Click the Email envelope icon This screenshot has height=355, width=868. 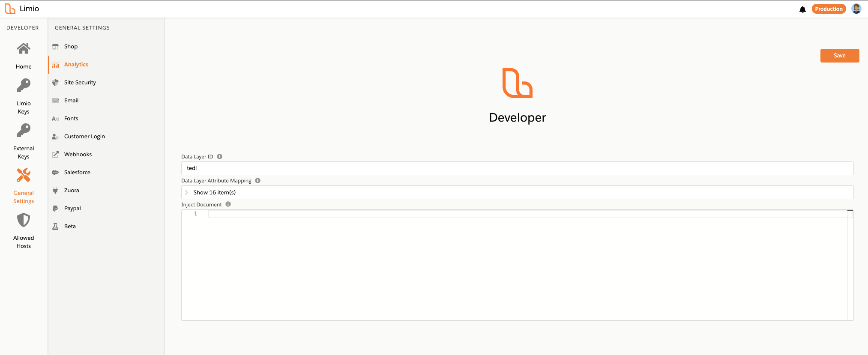point(55,101)
